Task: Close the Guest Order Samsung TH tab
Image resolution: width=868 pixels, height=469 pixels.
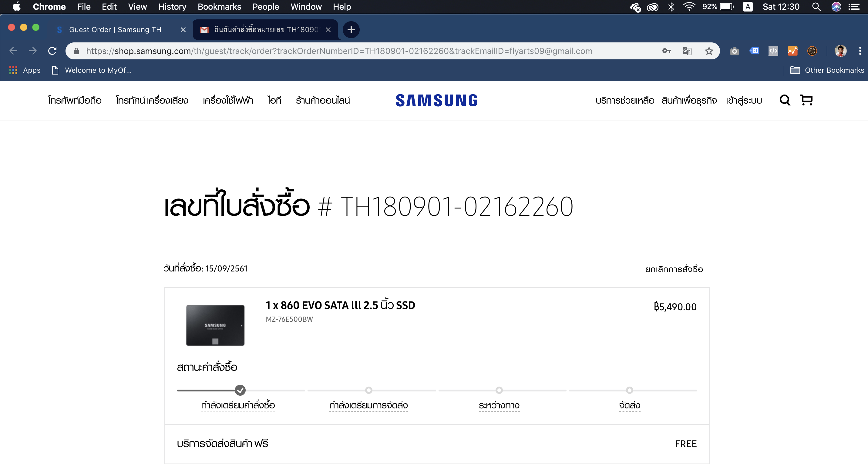Action: pos(183,30)
